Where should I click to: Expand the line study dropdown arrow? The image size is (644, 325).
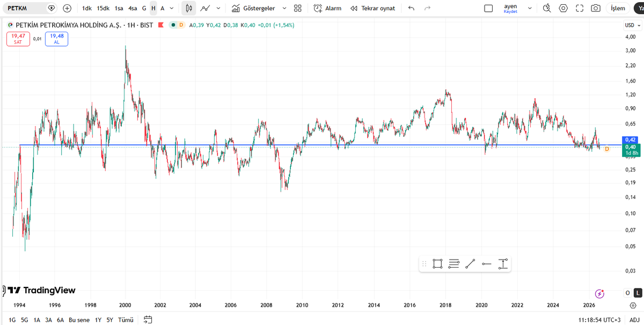217,8
